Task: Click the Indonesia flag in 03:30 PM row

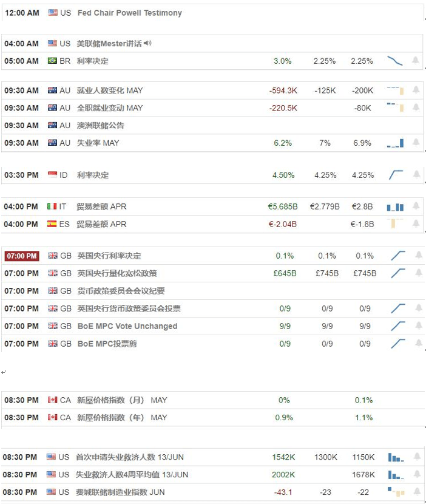Action: click(52, 174)
